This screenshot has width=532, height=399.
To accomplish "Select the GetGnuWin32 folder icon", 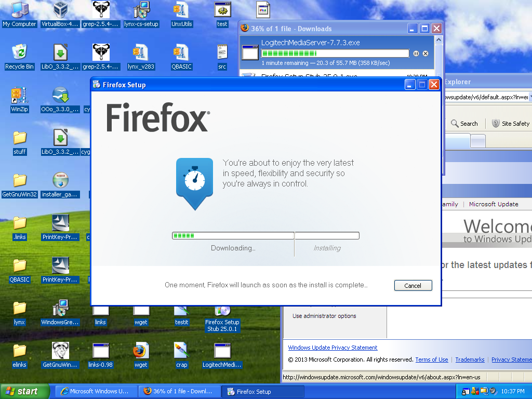I will coord(19,185).
